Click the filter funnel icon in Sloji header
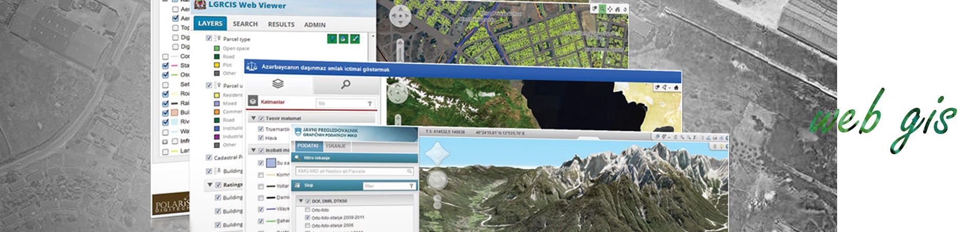 [x=412, y=186]
